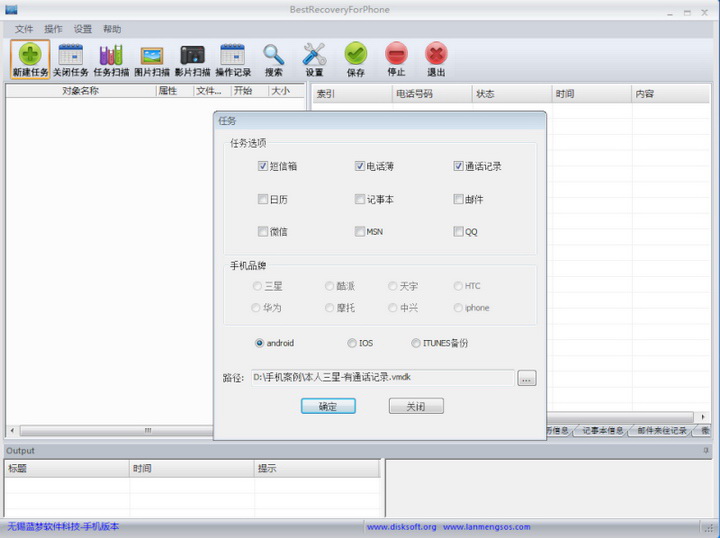Viewport: 720px width, 538px height.
Task: Select the android radio button
Action: pyautogui.click(x=259, y=343)
